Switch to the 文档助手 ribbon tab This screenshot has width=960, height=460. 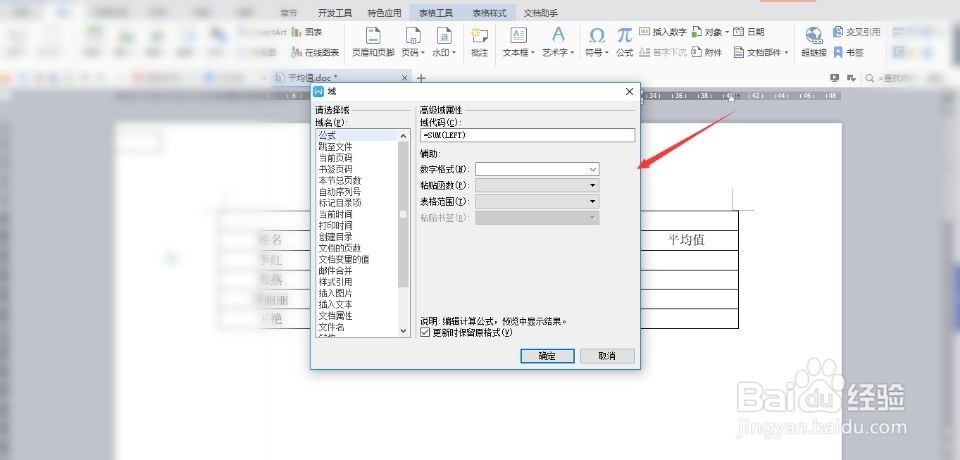[x=541, y=13]
